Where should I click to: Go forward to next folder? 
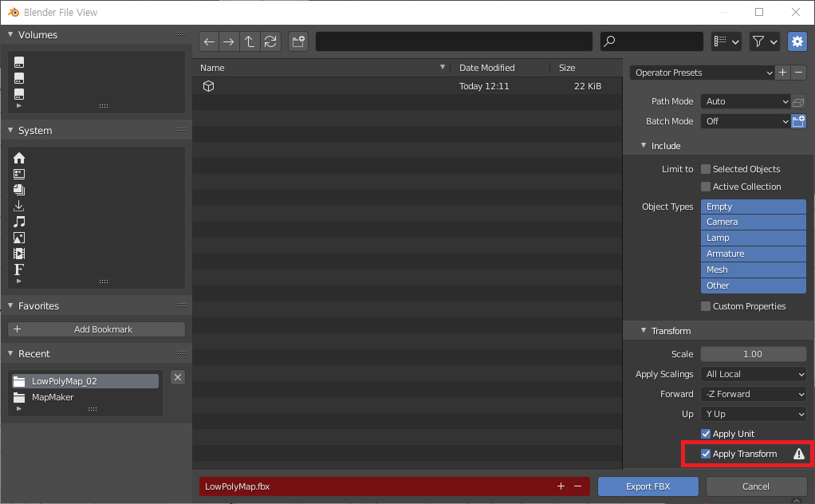click(x=229, y=41)
